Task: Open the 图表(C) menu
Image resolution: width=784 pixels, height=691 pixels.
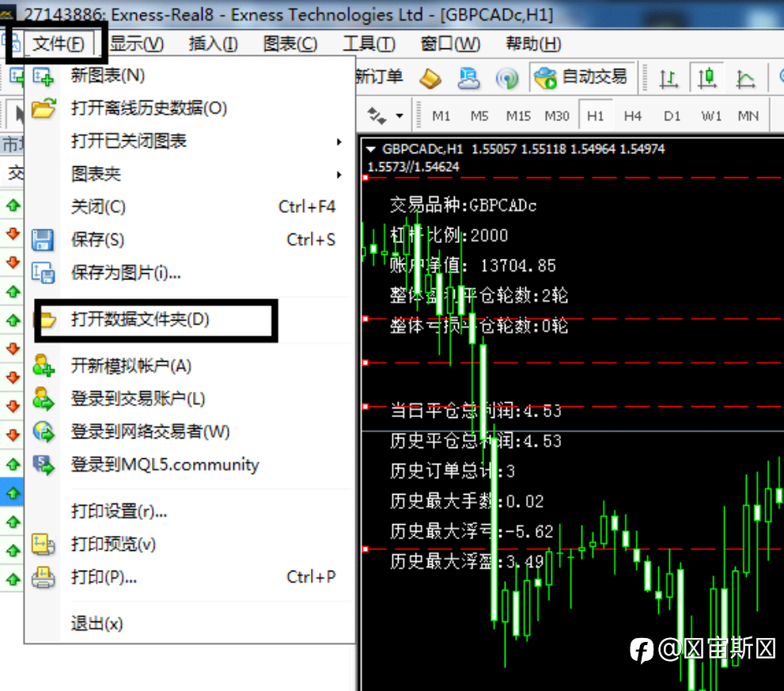Action: [290, 44]
